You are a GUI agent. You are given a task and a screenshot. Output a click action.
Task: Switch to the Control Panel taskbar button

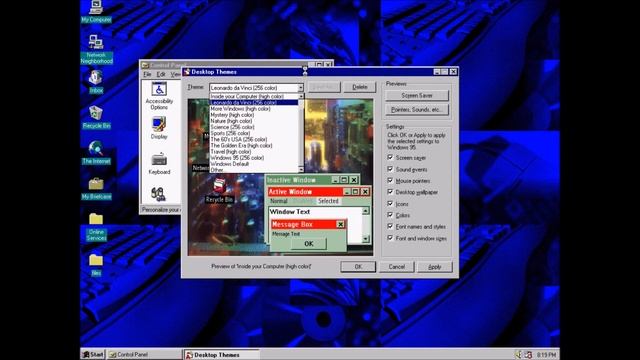tap(144, 354)
